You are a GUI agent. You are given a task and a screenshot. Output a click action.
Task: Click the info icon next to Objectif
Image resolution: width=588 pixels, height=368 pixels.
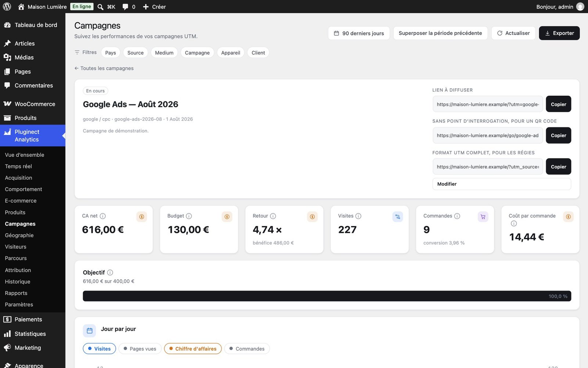[x=110, y=272]
